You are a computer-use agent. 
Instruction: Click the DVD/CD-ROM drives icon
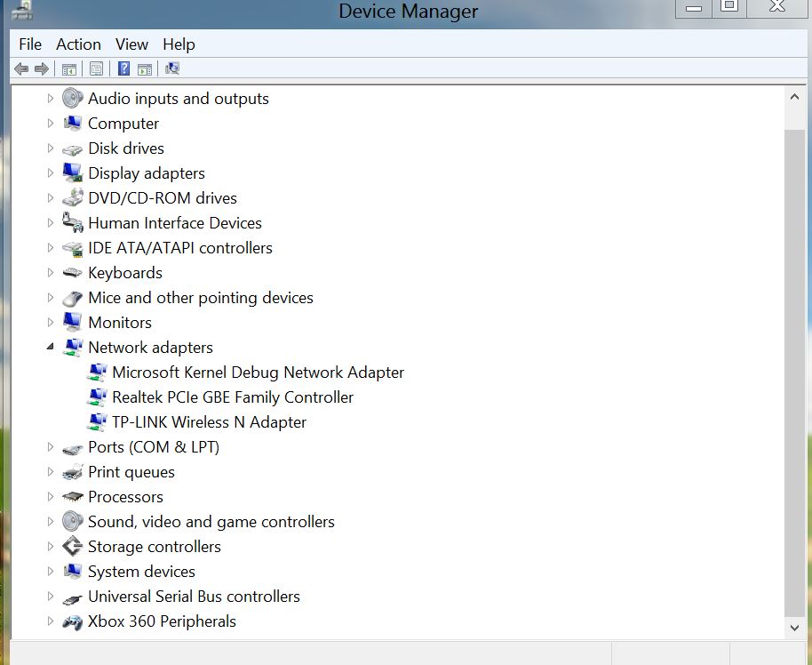click(x=73, y=197)
